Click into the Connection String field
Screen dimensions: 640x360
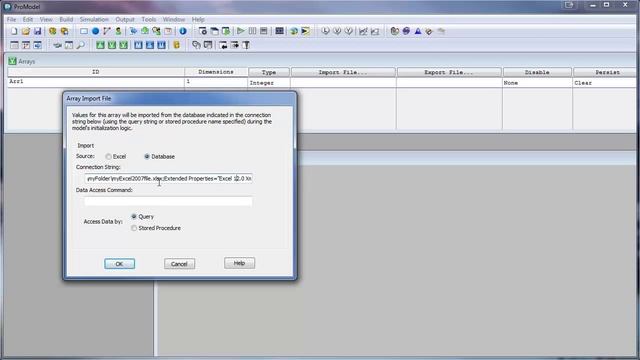(169, 178)
